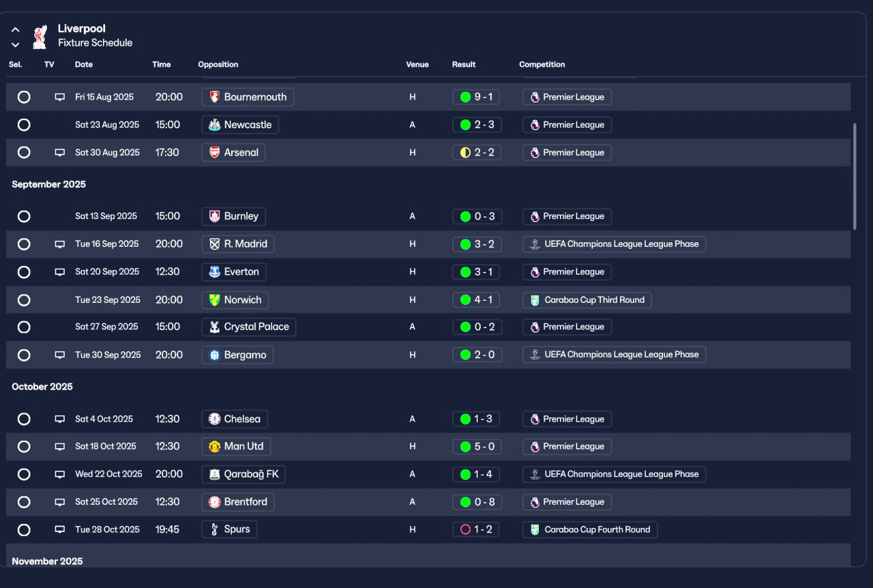The width and height of the screenshot is (873, 588).
Task: Select the Bournemouth fixture radio button
Action: click(24, 97)
